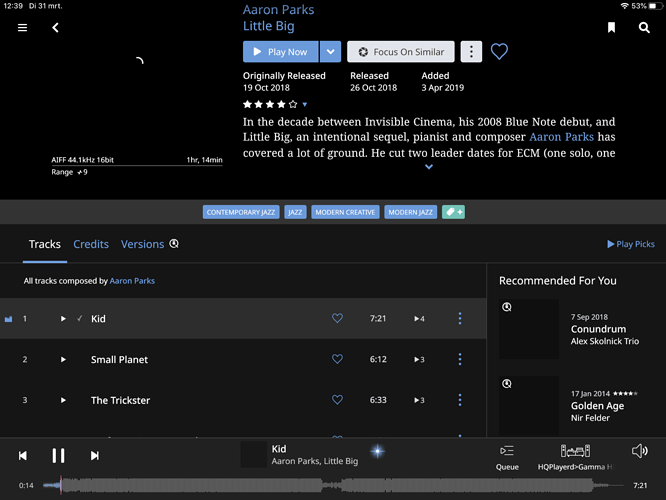Select the Small Planet track title

(x=119, y=359)
